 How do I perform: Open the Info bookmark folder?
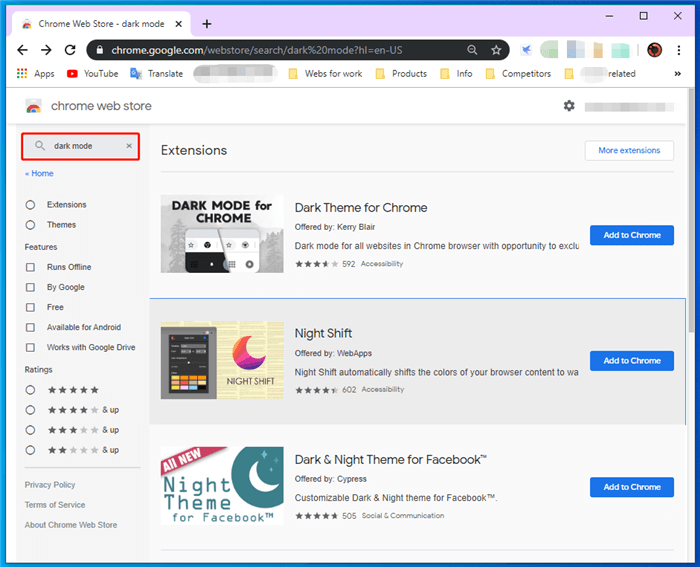(456, 74)
